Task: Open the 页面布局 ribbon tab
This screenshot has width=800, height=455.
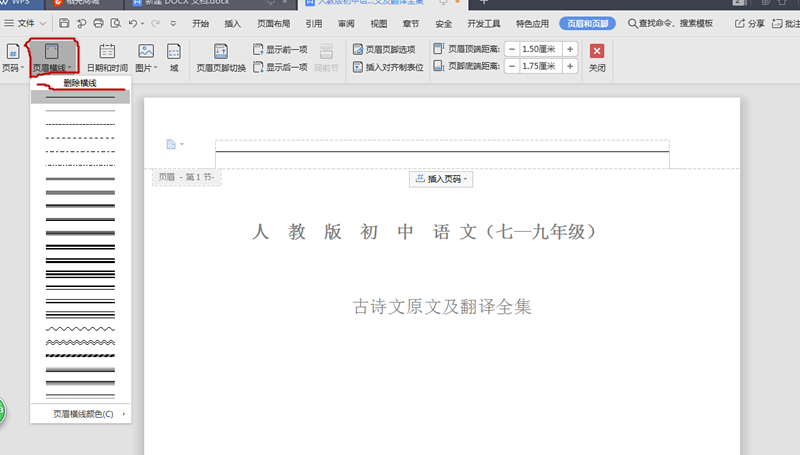Action: (273, 23)
